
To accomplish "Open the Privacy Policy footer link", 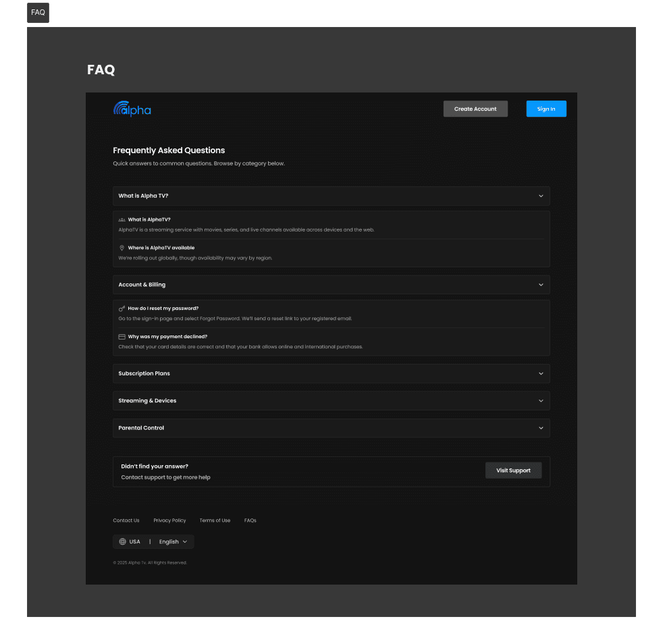I will coord(169,520).
